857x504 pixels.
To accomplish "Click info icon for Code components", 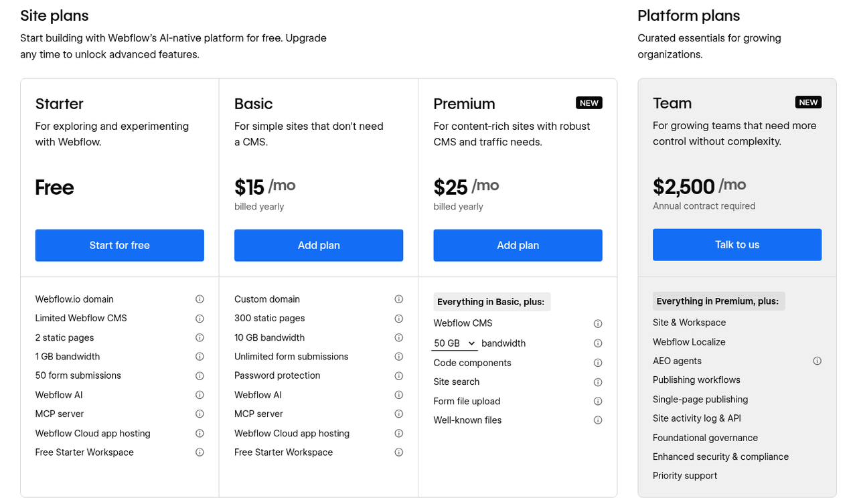I will pyautogui.click(x=598, y=363).
